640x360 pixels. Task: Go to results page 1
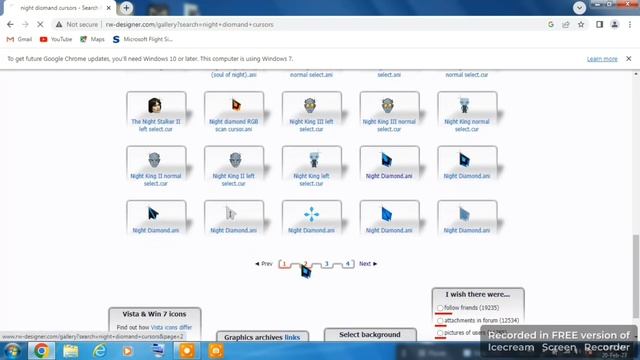[x=284, y=264]
